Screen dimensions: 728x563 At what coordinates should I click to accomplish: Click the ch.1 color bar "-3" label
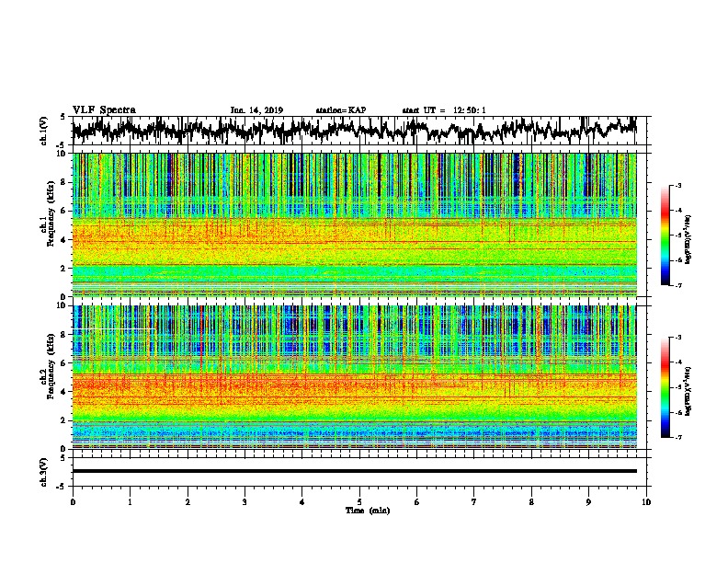677,185
